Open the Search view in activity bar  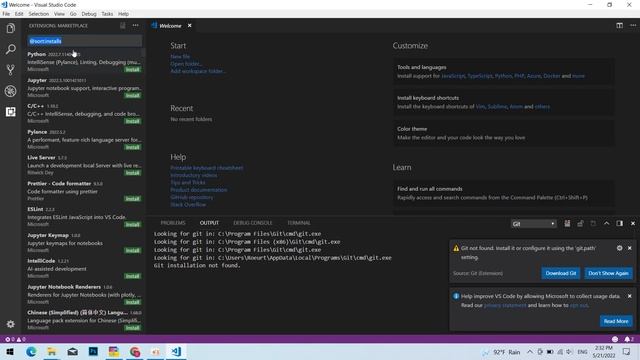(x=11, y=49)
